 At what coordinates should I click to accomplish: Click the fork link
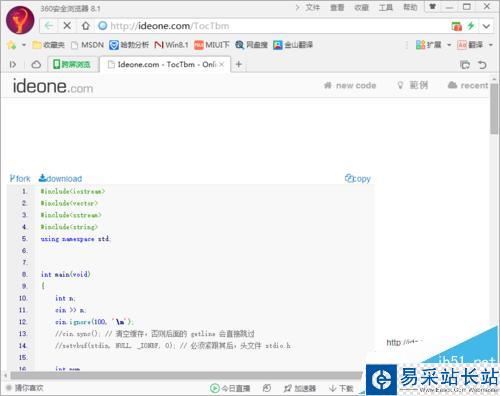[20, 179]
